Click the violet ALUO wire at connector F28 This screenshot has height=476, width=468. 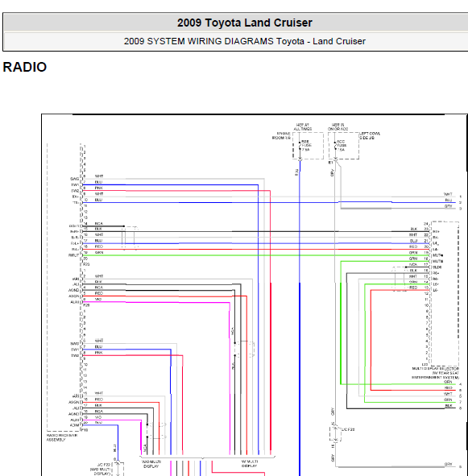(156, 302)
